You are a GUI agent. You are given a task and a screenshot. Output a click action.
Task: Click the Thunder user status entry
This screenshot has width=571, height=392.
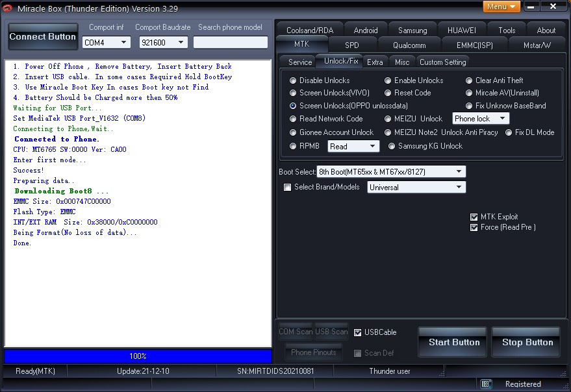(x=389, y=371)
